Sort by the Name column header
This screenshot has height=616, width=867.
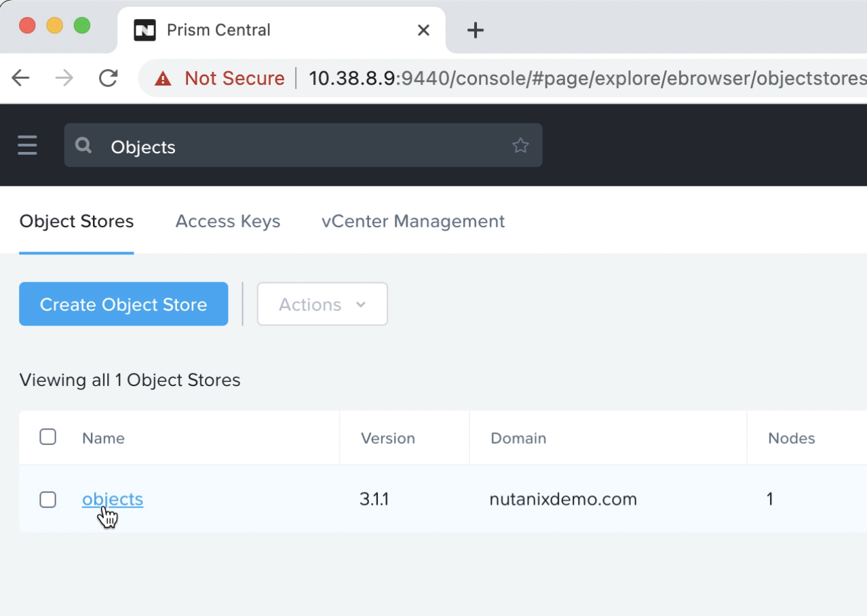click(103, 438)
